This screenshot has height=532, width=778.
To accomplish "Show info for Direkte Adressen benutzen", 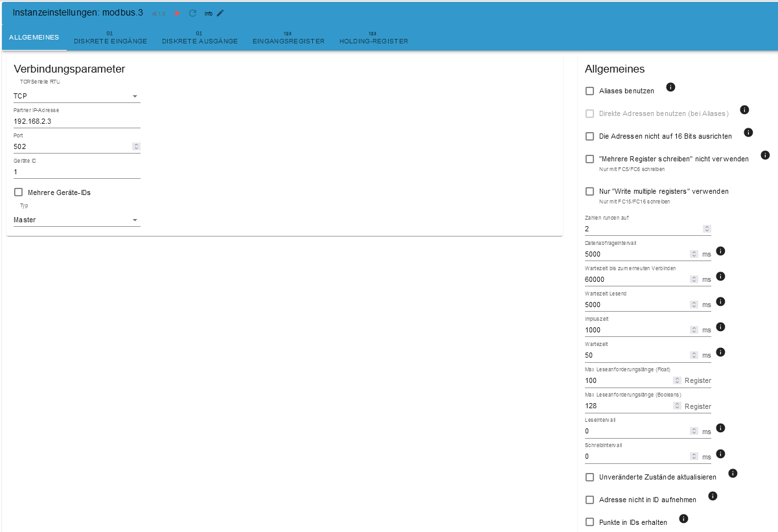I will pyautogui.click(x=744, y=110).
